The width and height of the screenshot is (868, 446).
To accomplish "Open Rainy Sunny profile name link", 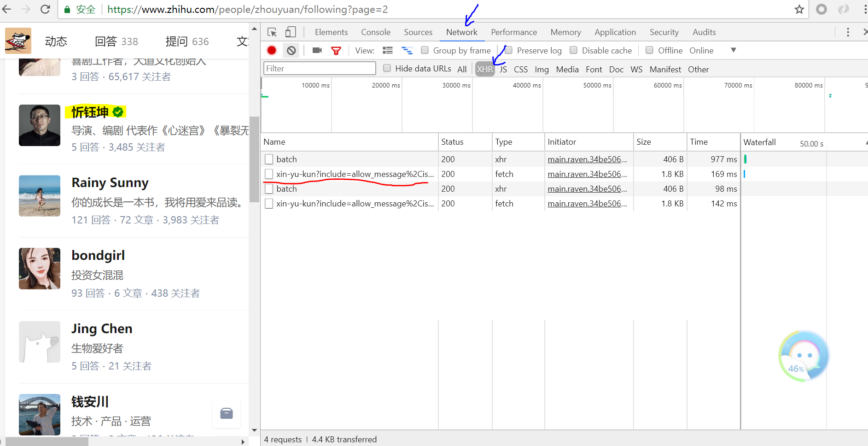I will pos(110,183).
